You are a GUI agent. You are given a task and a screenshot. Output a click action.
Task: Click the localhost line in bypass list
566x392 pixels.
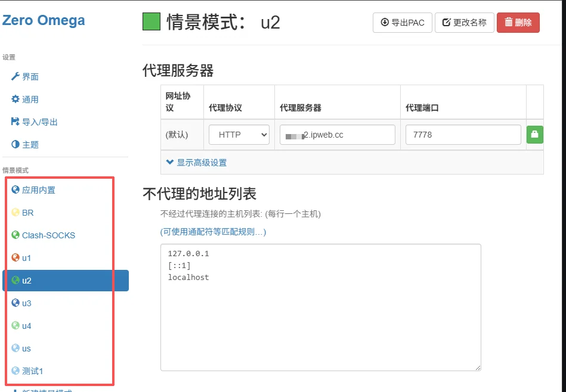188,278
